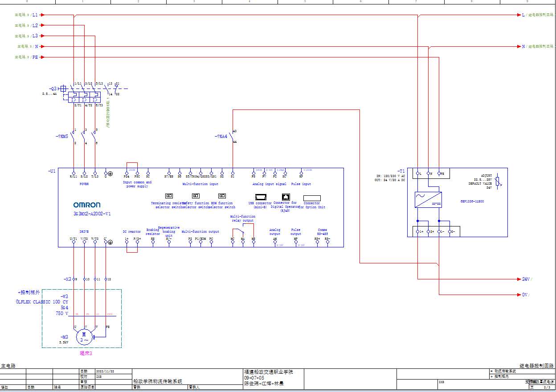Select the ?KM5 contactor label

click(x=62, y=137)
